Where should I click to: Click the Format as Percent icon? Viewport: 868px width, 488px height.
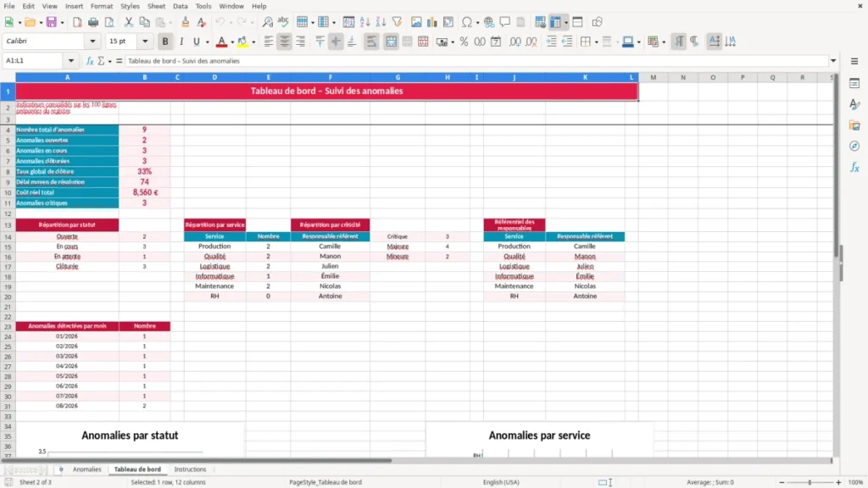point(464,42)
